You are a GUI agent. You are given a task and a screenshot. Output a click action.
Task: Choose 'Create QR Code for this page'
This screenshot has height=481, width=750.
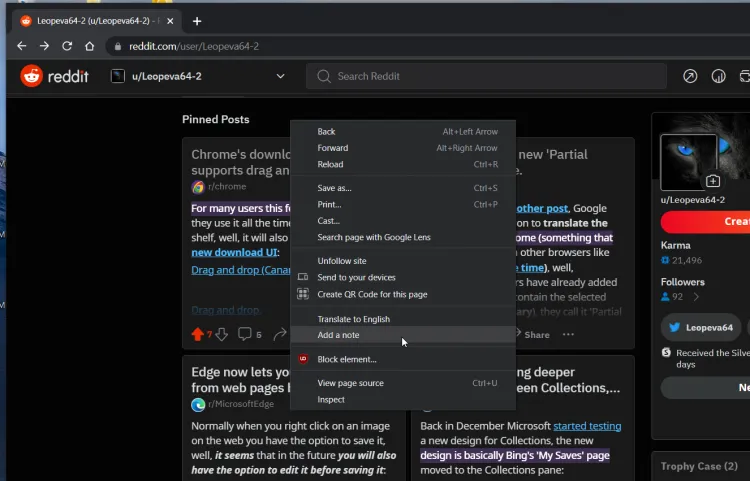pos(372,294)
